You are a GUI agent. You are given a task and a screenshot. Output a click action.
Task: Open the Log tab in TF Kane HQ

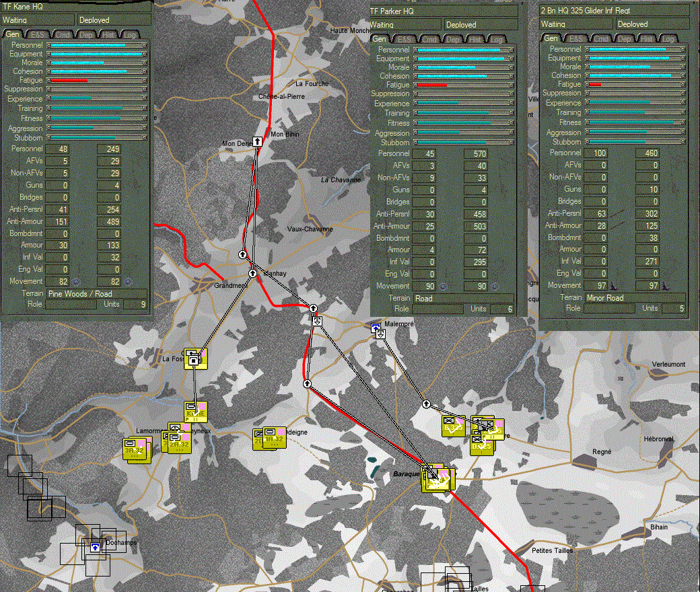[x=130, y=34]
